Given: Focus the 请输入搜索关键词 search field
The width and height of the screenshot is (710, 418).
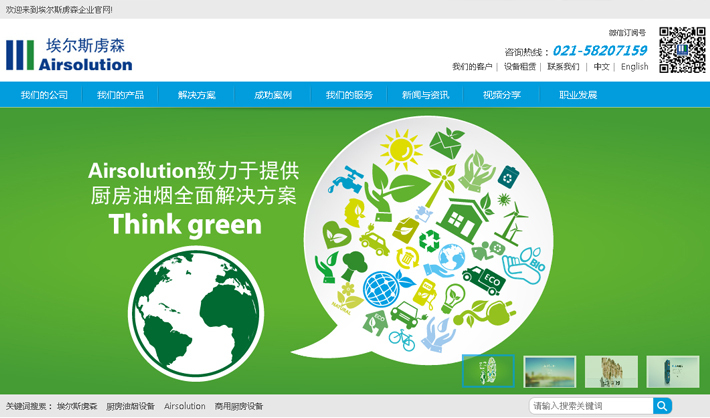Looking at the screenshot, I should click(x=591, y=406).
